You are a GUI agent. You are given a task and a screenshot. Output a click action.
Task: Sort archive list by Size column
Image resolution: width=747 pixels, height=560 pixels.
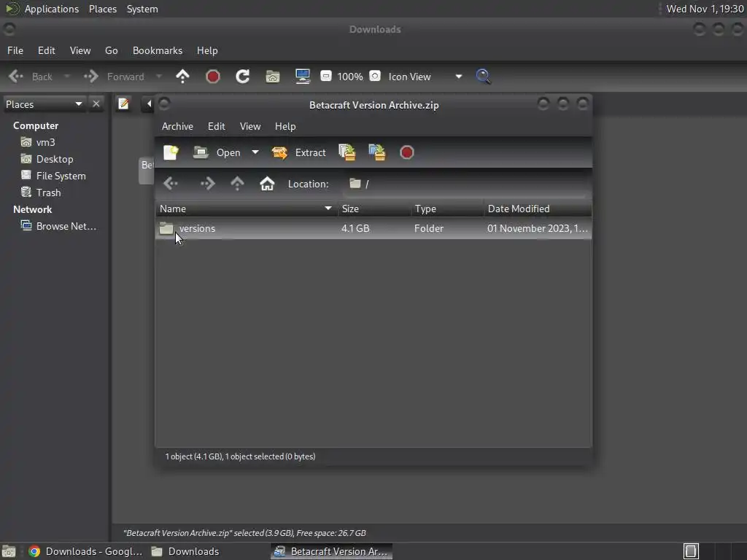[374, 209]
